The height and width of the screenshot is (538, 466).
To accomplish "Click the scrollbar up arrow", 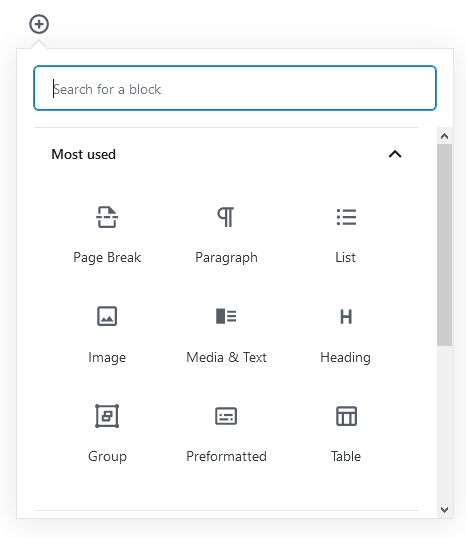I will 444,136.
